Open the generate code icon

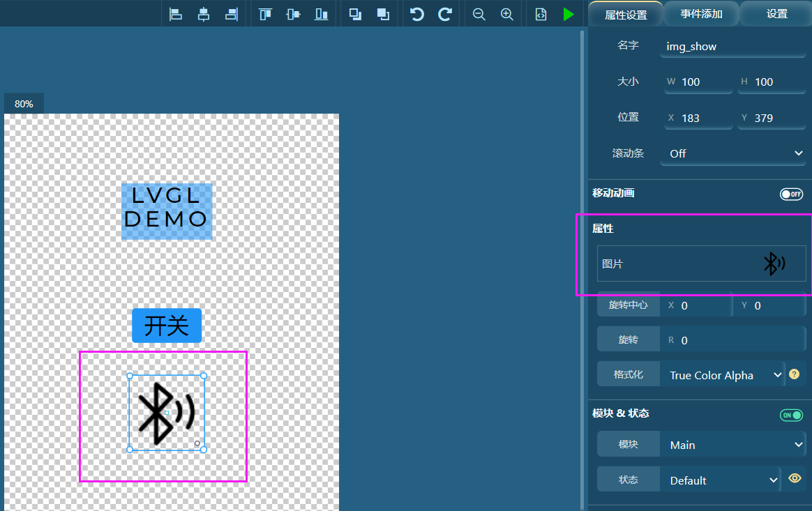(541, 14)
